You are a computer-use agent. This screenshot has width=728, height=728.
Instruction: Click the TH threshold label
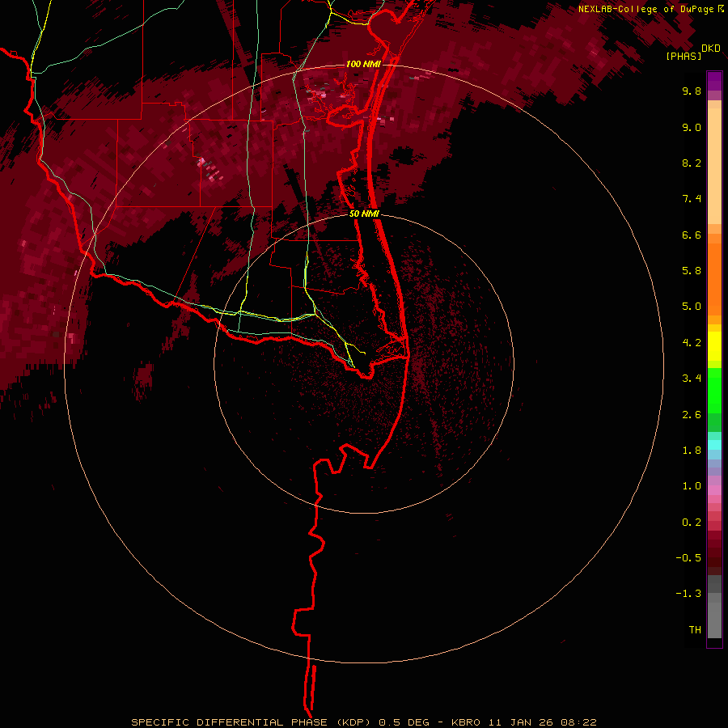695,630
